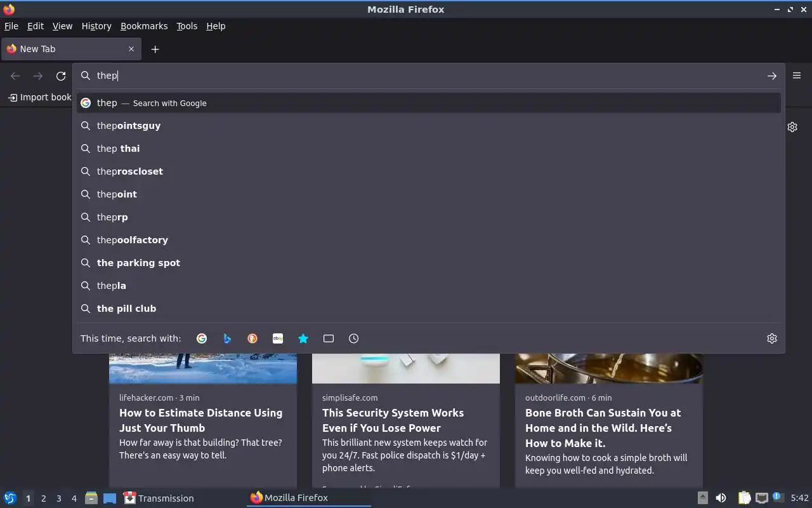Search this time with Bing icon

pos(227,338)
